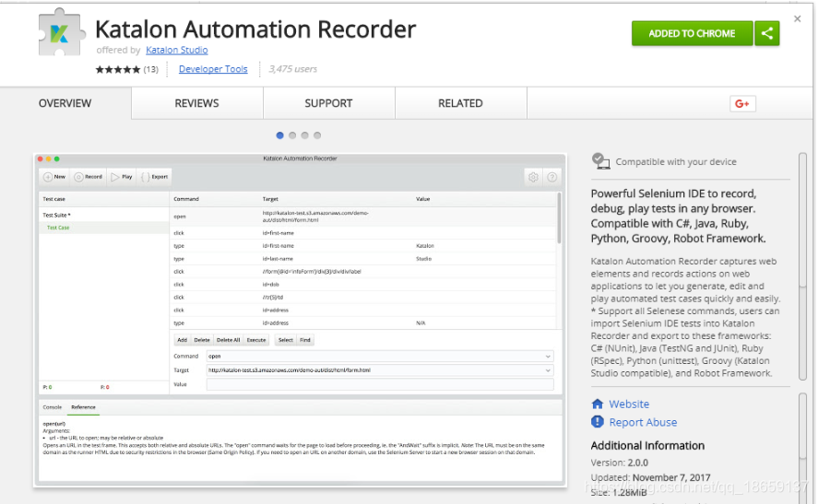Click the Select target button
This screenshot has width=818, height=504.
[x=285, y=340]
